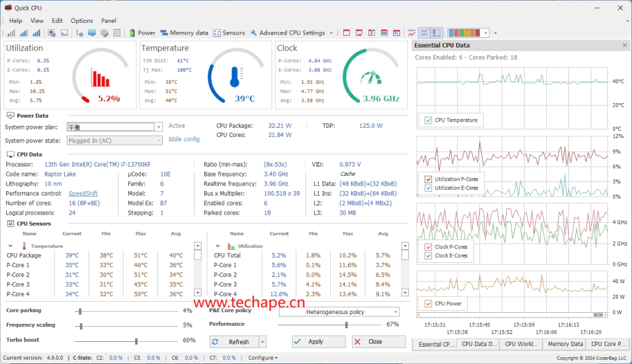Open the Edit menu
632x364 pixels.
click(57, 20)
